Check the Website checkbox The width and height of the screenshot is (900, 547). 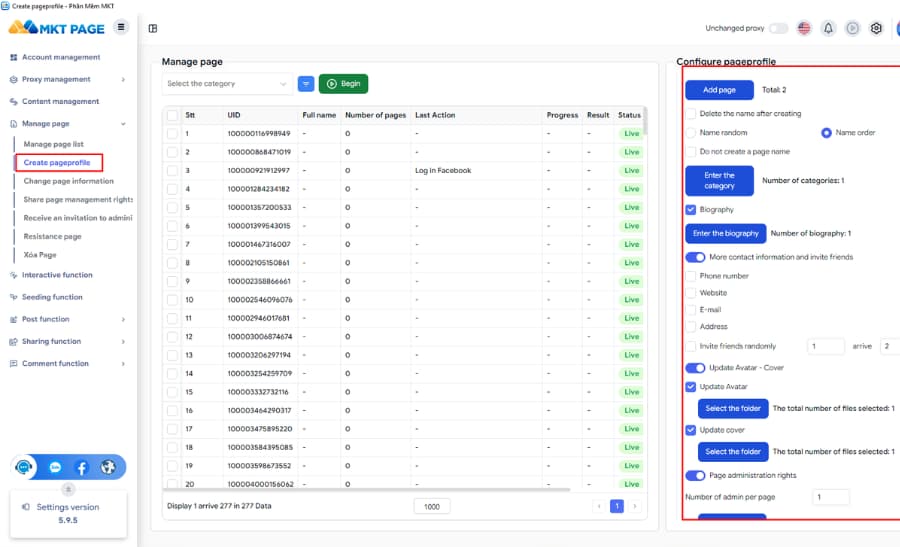point(691,293)
